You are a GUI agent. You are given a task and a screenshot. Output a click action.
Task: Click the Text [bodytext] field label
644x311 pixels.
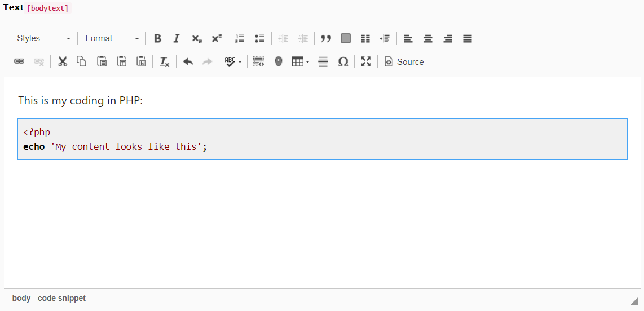click(x=37, y=8)
